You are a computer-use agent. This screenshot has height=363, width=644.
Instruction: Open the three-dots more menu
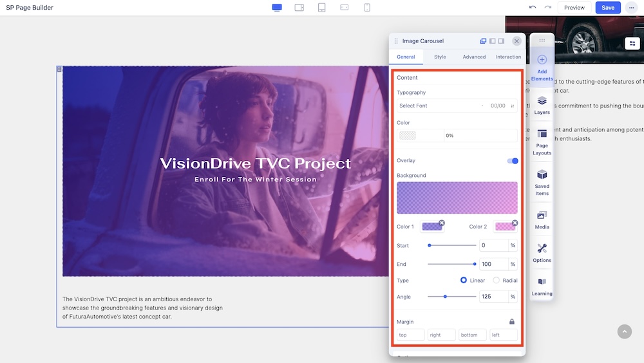631,8
